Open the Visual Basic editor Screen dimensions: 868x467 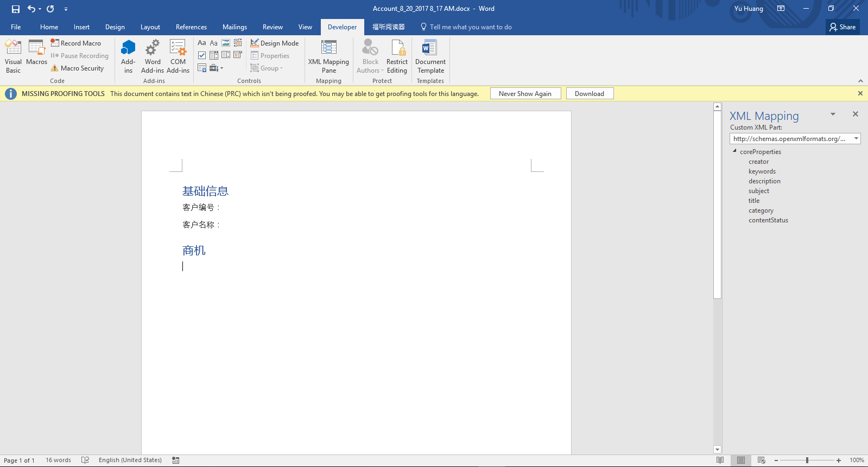pos(13,56)
